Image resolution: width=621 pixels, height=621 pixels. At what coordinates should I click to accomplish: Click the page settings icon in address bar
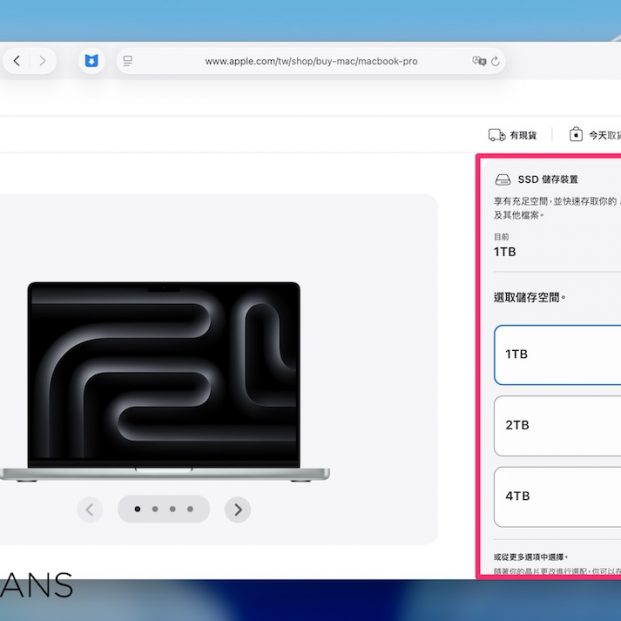click(x=128, y=61)
